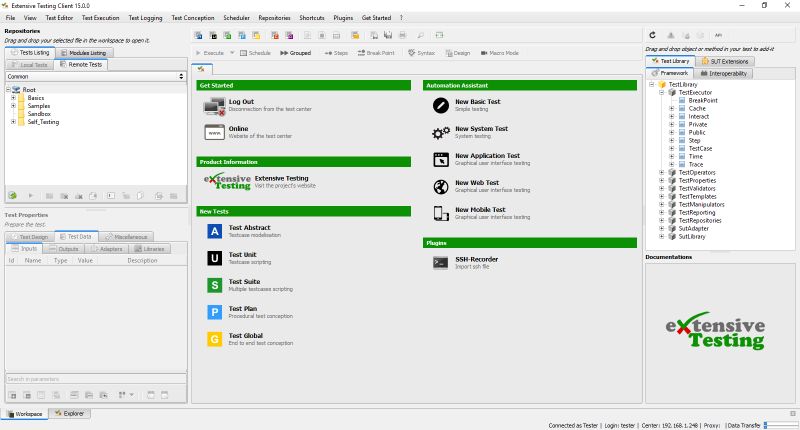Screen dimensions: 800x430
Task: Expand the Basics folder
Action: (x=13, y=97)
